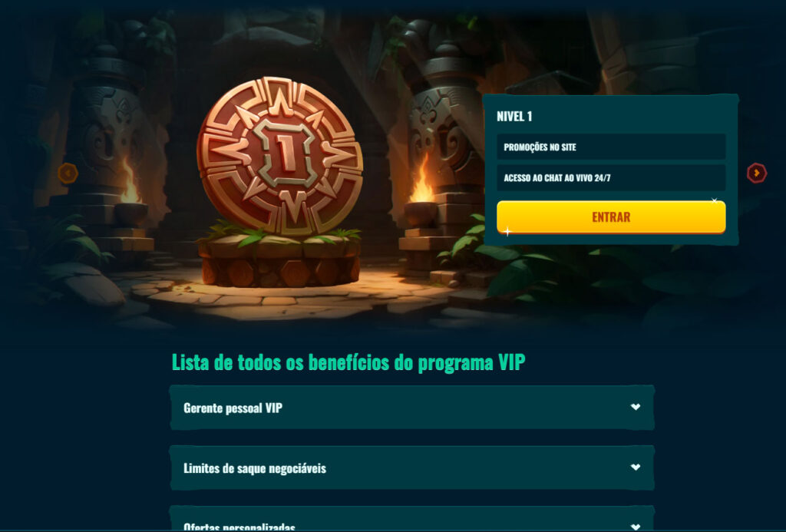Expand the Gerente pessoal VIP chevron
The image size is (786, 532).
pyautogui.click(x=635, y=407)
